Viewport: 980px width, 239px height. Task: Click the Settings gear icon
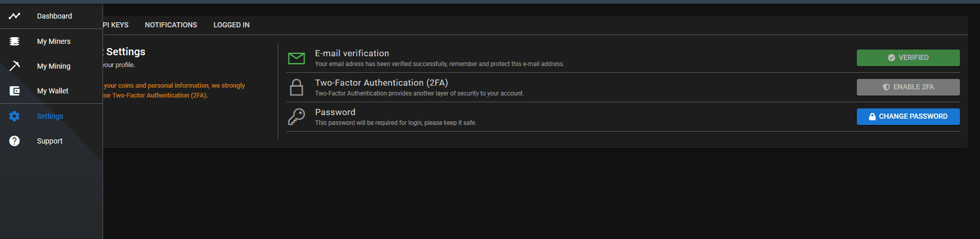14,116
